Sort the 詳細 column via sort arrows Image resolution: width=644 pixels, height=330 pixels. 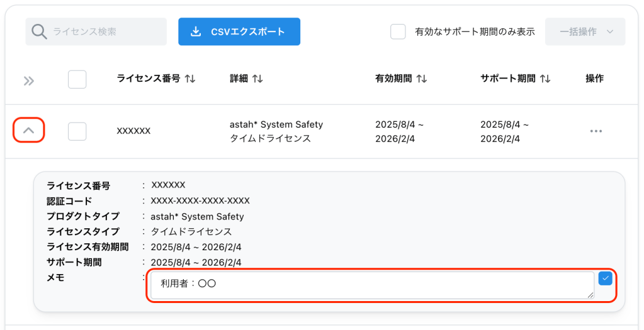click(257, 79)
